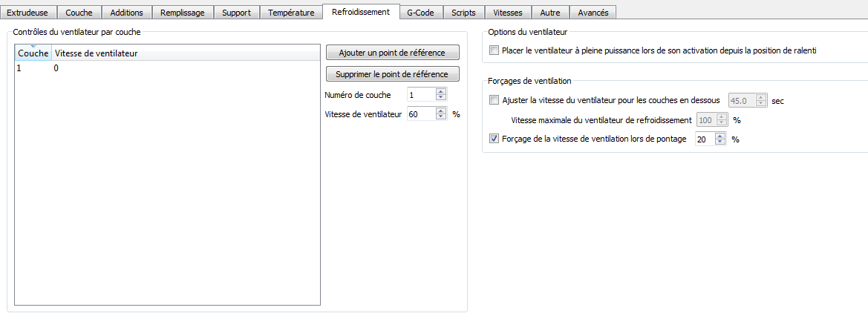Increase Vitesse de ventilateur percentage
The height and width of the screenshot is (316, 868).
click(x=440, y=111)
